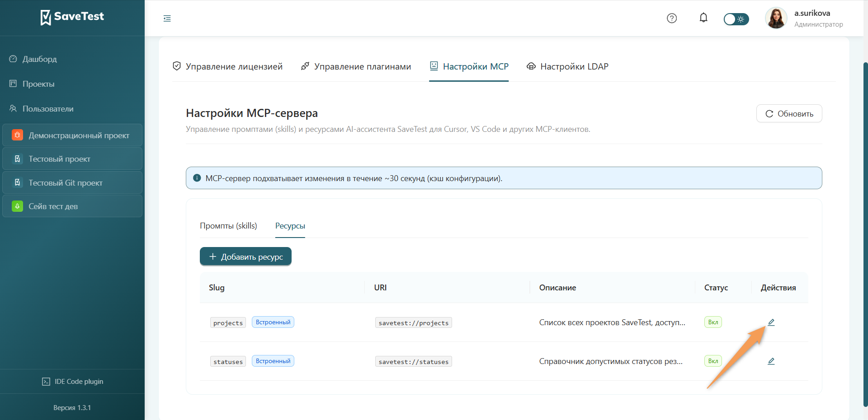The width and height of the screenshot is (868, 420).
Task: Switch to Управление лицензией tab
Action: 227,67
